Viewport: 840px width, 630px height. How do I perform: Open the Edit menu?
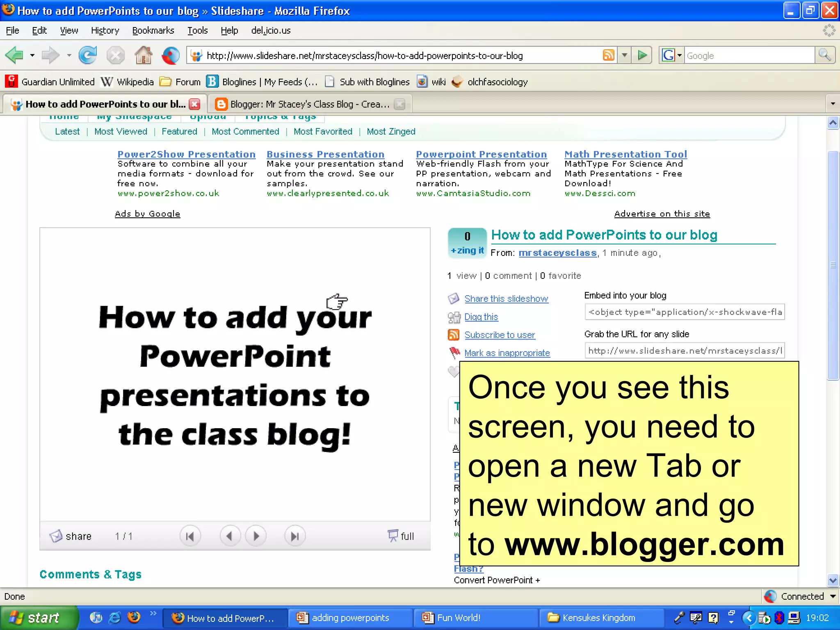point(39,30)
